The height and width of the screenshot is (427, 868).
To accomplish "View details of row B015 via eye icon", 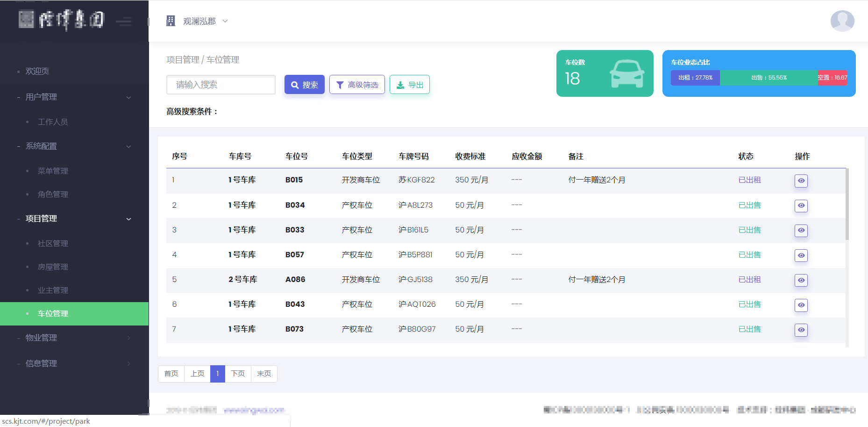I will 801,181.
